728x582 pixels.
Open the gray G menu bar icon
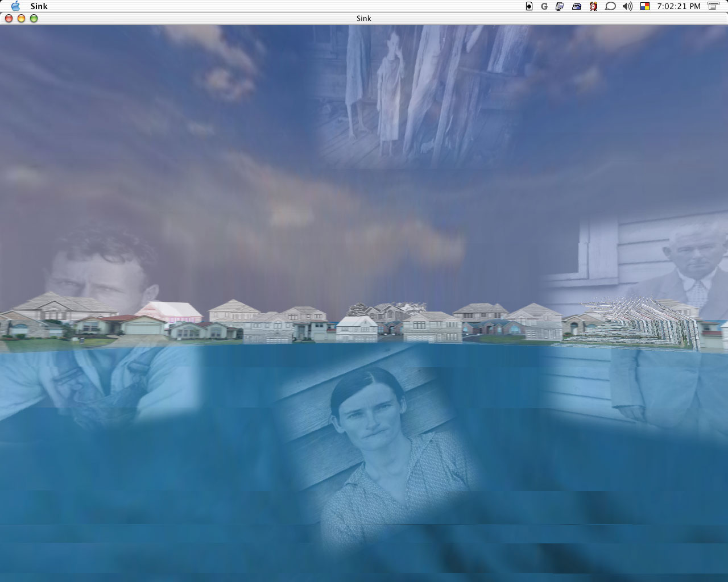click(544, 6)
